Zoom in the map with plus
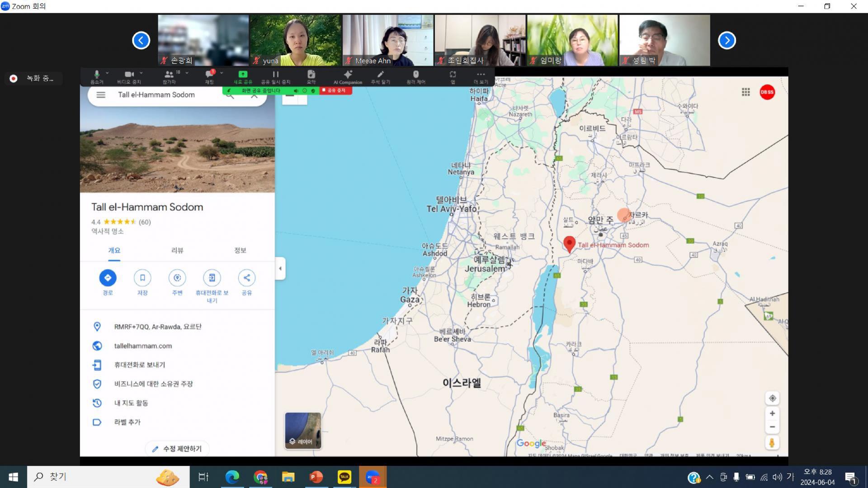Screen dimensions: 868x488 pos(772,413)
